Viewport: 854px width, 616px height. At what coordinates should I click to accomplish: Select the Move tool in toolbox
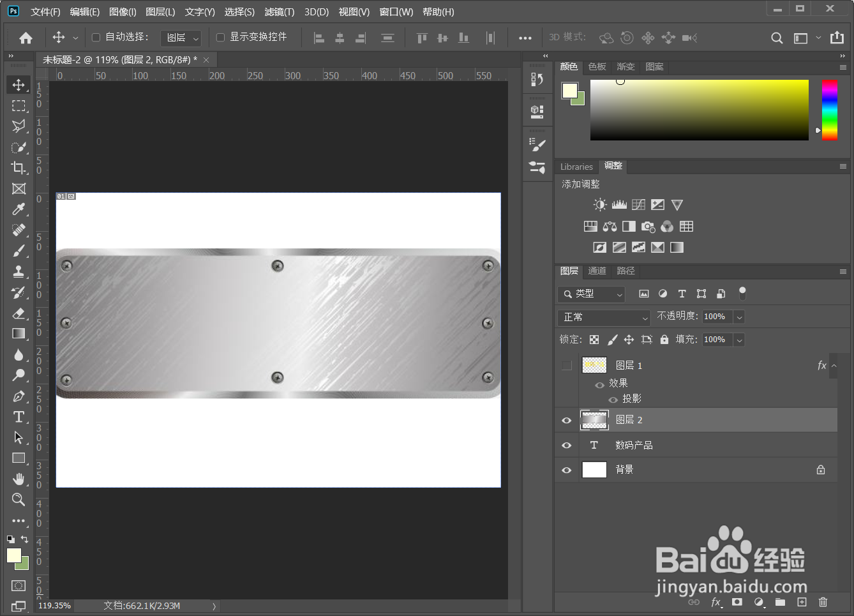pos(19,85)
